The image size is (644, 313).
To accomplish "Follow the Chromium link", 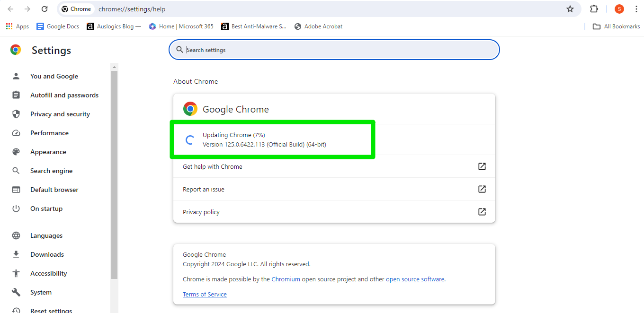I will tap(286, 279).
